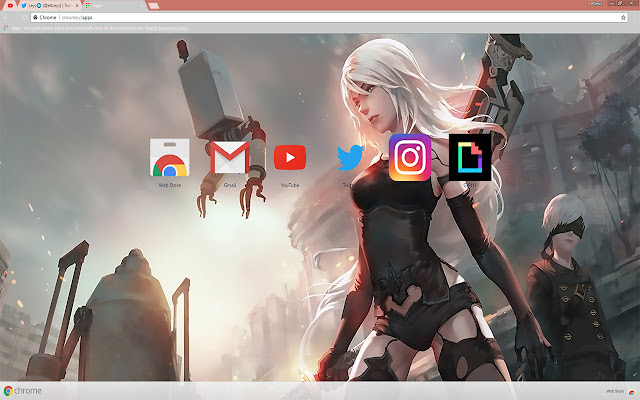Click the chrome://apps address bar
This screenshot has width=640, height=400.
coord(327,18)
